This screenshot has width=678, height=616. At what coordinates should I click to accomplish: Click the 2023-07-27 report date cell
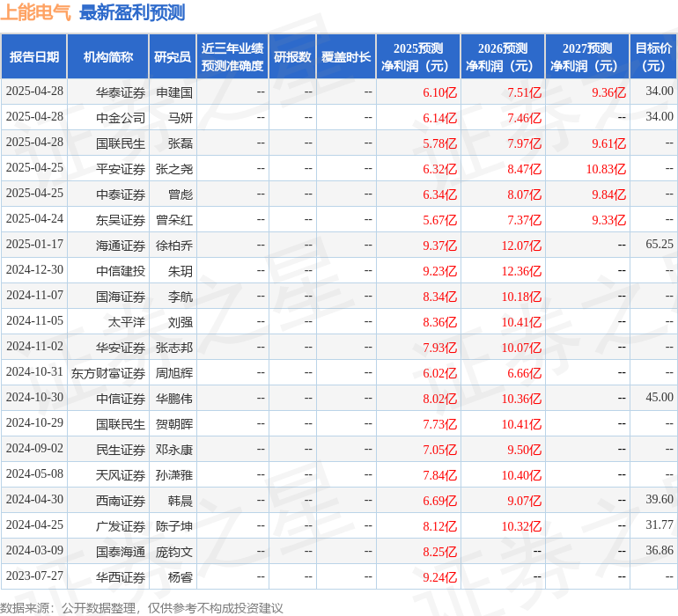[34, 577]
